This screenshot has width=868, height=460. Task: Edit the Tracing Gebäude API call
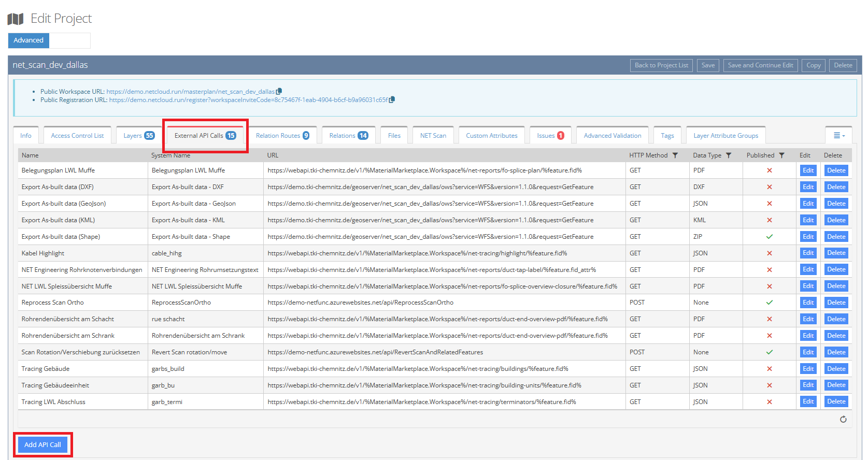click(x=808, y=369)
